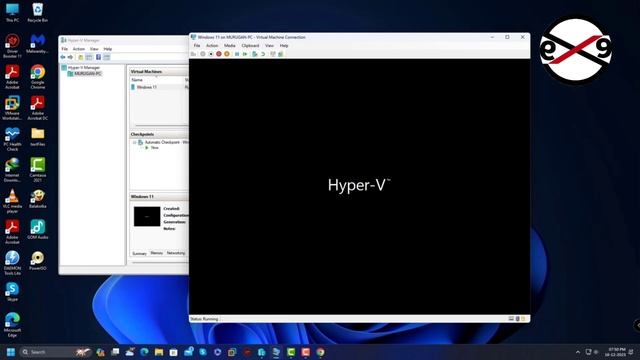Open Recycle Bin desktop icon
640x360 pixels.
[38, 12]
